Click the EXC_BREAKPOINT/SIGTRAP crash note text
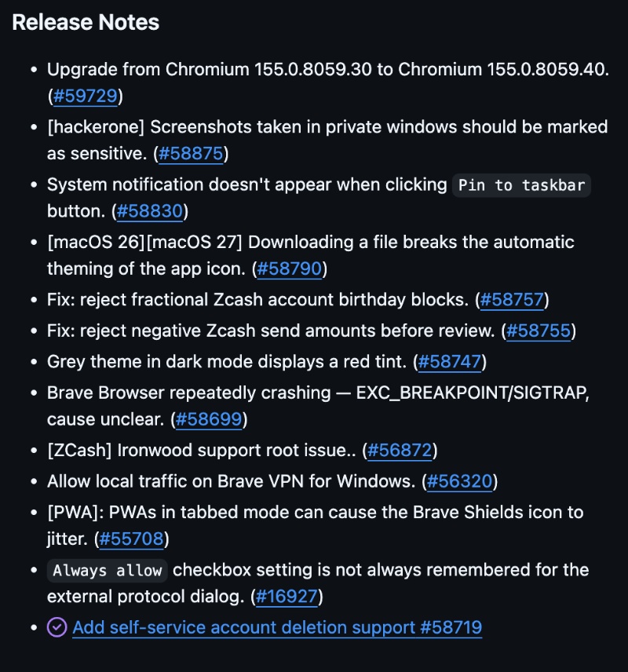The height and width of the screenshot is (672, 628). coord(318,406)
